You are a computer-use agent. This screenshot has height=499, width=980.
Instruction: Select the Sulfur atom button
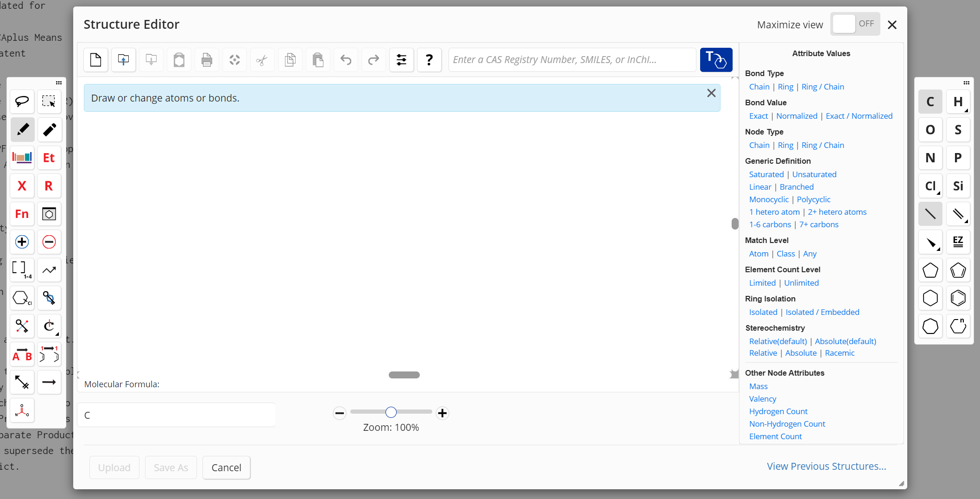pyautogui.click(x=958, y=130)
